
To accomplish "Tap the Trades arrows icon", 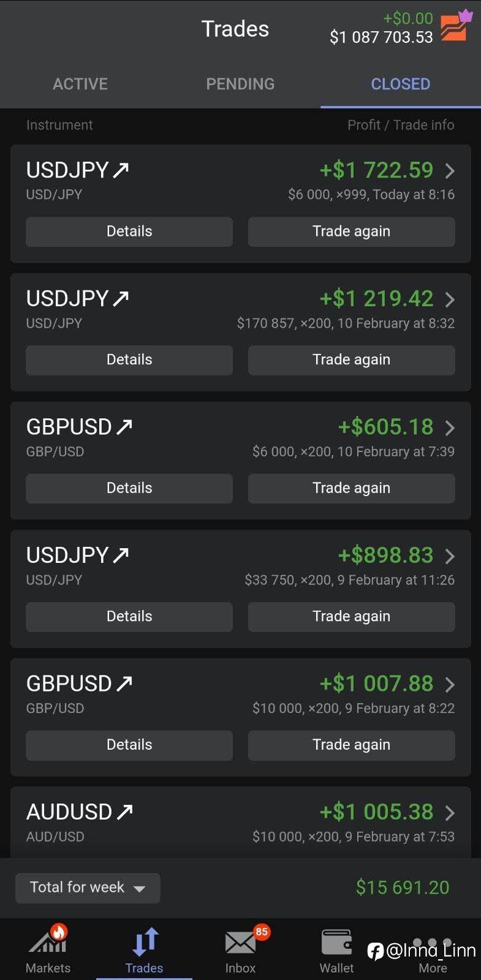I will click(x=145, y=942).
